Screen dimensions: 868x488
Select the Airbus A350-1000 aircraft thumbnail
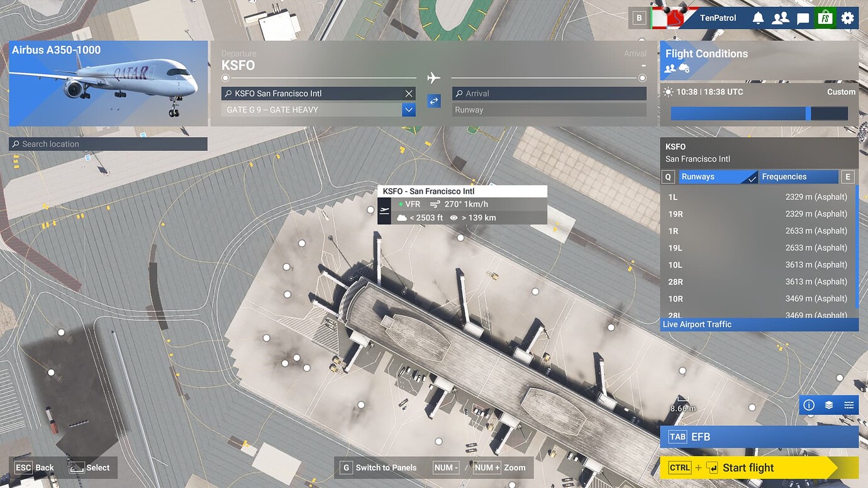108,84
